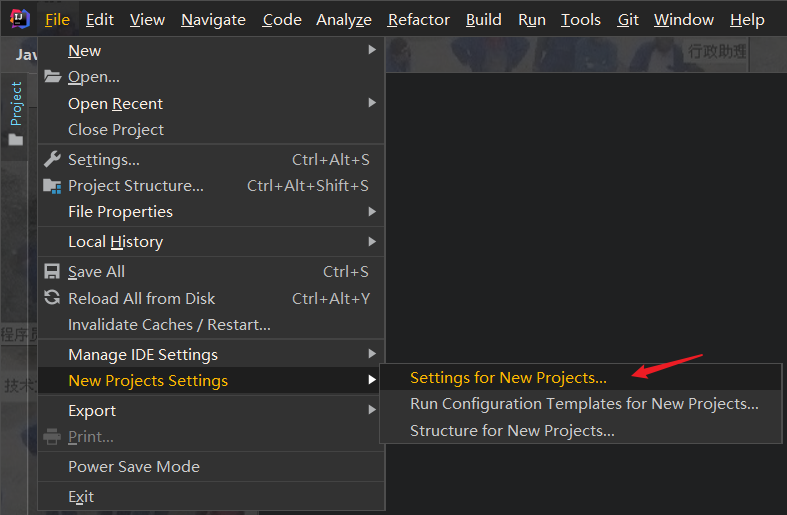787x515 pixels.
Task: Click the wrench icon beside Settings
Action: (52, 159)
